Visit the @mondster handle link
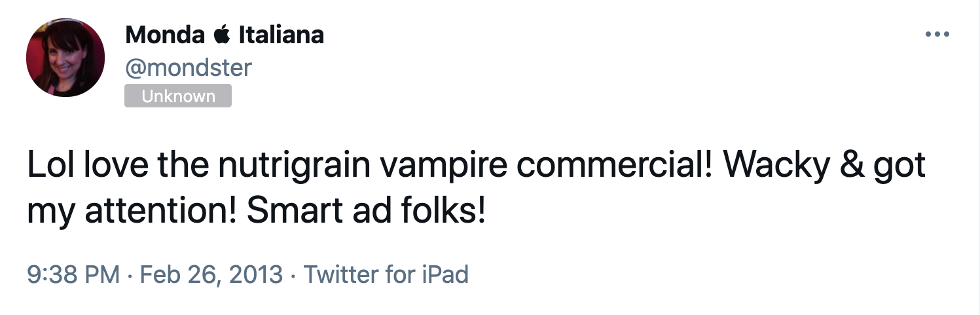This screenshot has width=980, height=315. click(188, 67)
